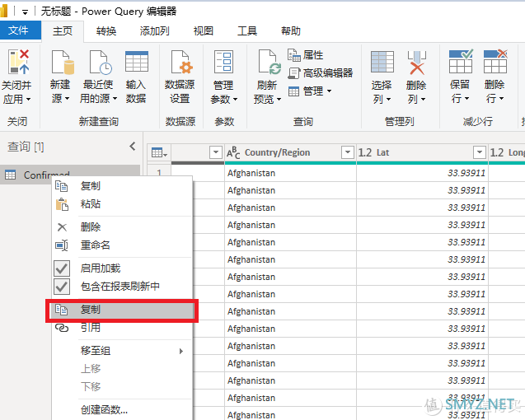Click the Close & Apply icon (关闭并应用)
The height and width of the screenshot is (420, 525).
pos(18,62)
